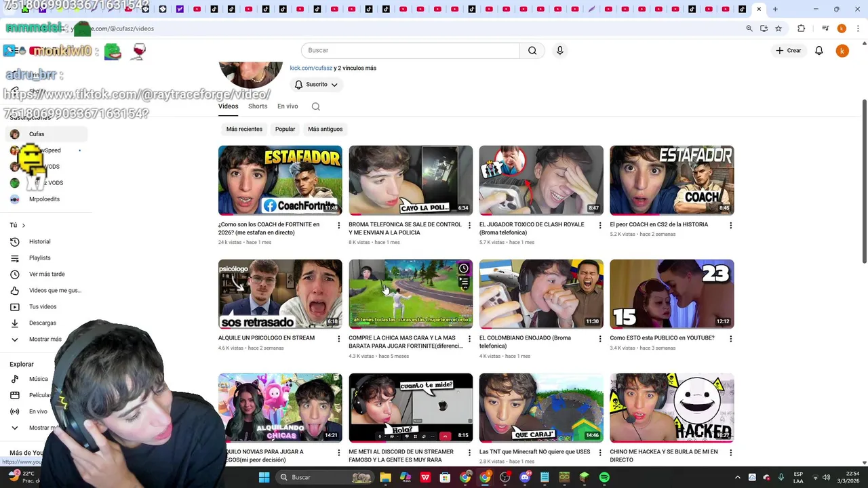Play the EL COLOMBIANO ENOJADO thumbnail

[x=541, y=294]
